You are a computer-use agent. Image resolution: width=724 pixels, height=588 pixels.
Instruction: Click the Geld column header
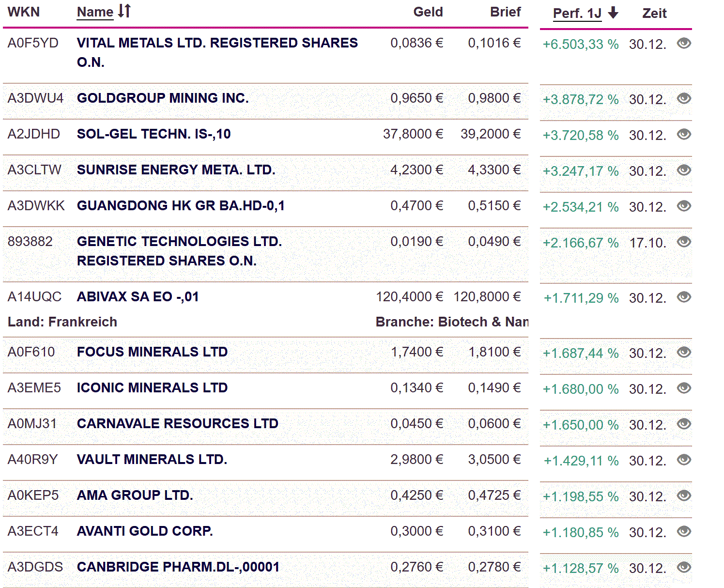[428, 12]
